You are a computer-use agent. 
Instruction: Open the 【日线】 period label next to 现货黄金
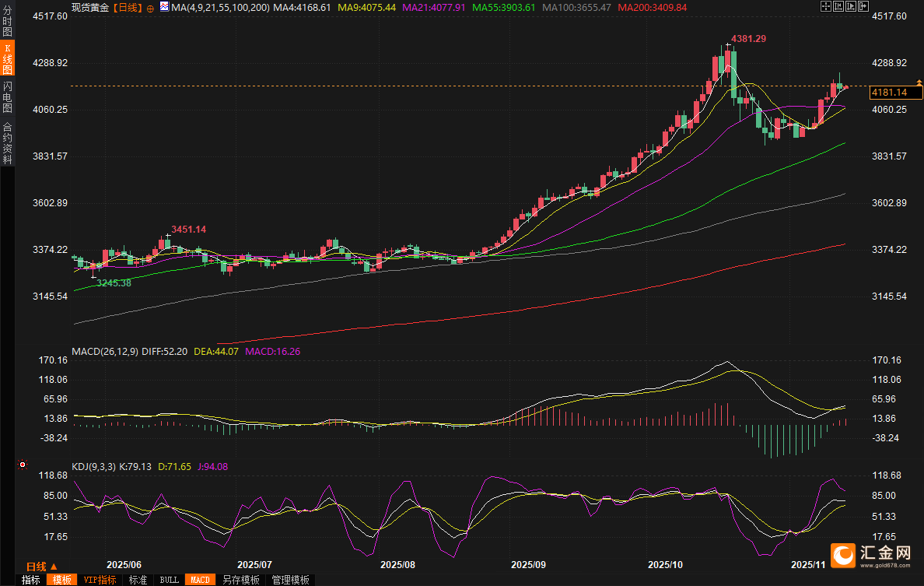(x=127, y=7)
